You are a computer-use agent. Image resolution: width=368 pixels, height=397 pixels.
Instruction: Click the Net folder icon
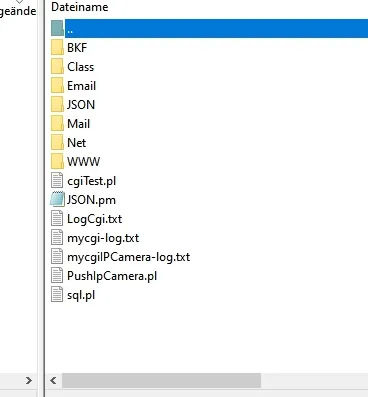57,142
